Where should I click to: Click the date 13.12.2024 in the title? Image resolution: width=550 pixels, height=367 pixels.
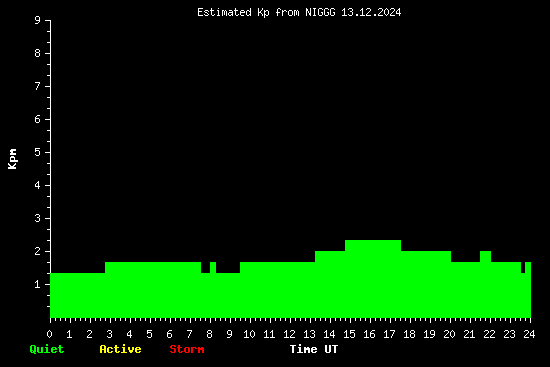[371, 13]
